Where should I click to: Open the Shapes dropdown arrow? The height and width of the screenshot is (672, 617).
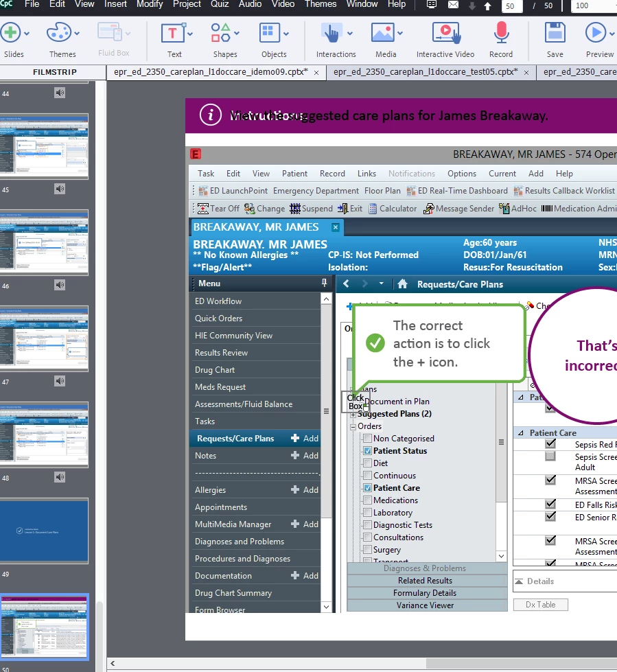237,34
